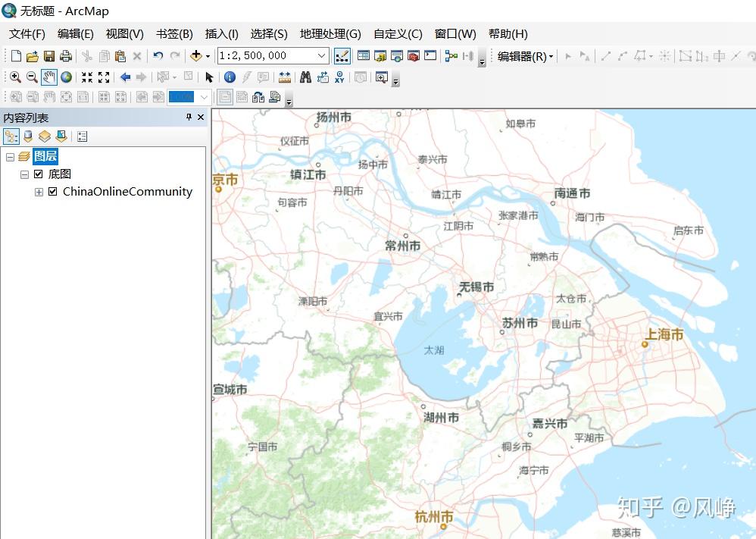This screenshot has width=756, height=539.
Task: Open the map scale combo box dropdown
Action: 322,56
